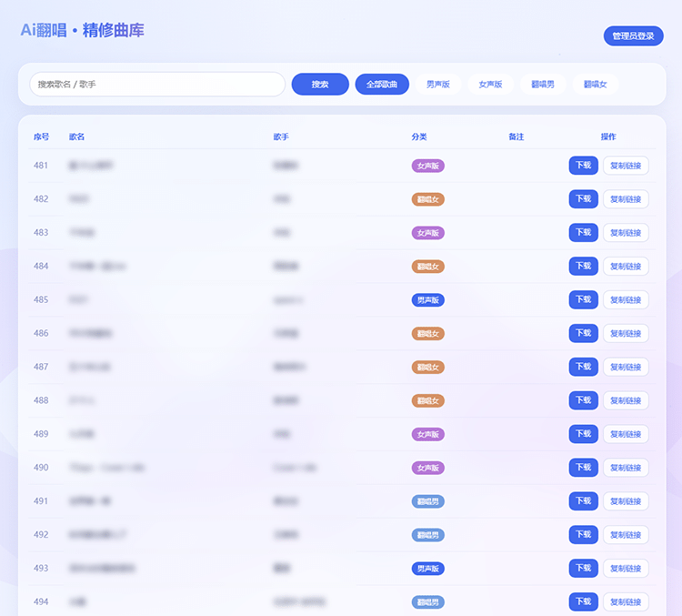Image resolution: width=682 pixels, height=616 pixels.
Task: Download song in row 485
Action: point(583,299)
